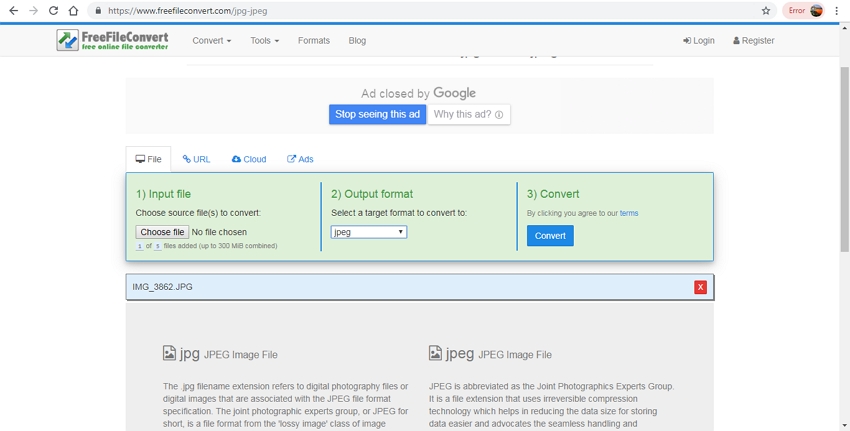850x431 pixels.
Task: Expand the Convert dropdown menu
Action: tap(211, 41)
